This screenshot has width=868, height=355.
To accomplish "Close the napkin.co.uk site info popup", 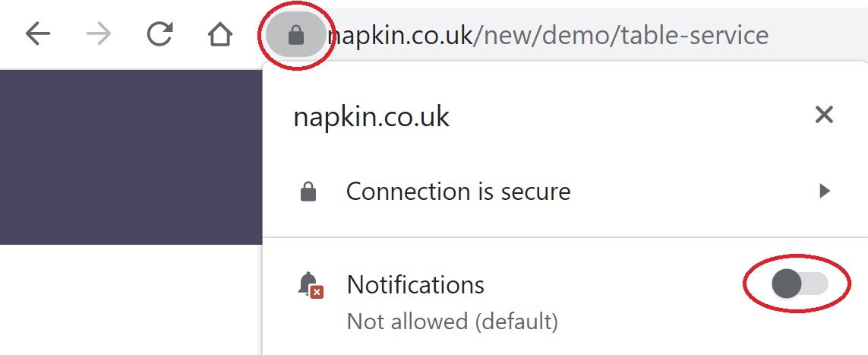I will click(x=824, y=116).
